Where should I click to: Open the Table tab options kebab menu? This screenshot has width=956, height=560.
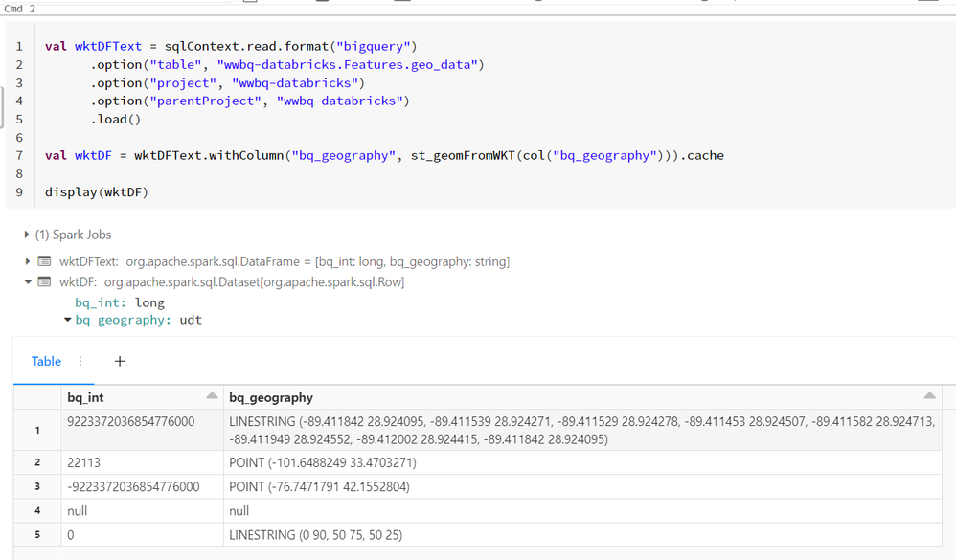(80, 361)
